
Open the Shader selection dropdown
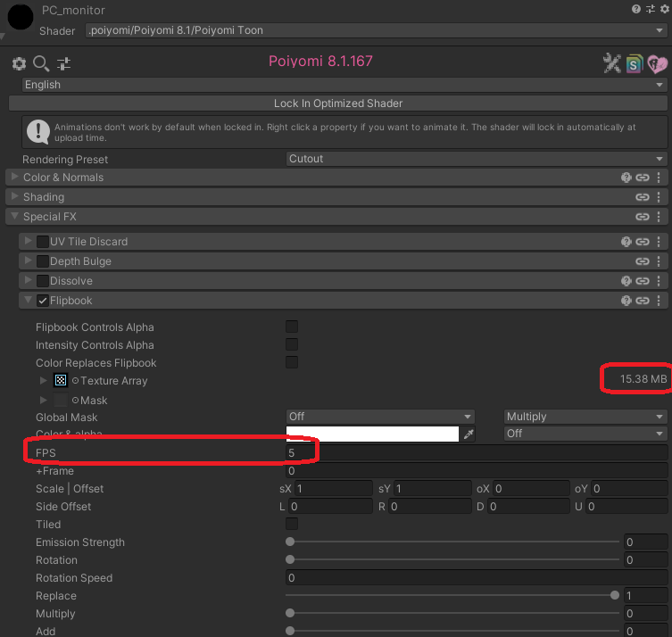(376, 30)
